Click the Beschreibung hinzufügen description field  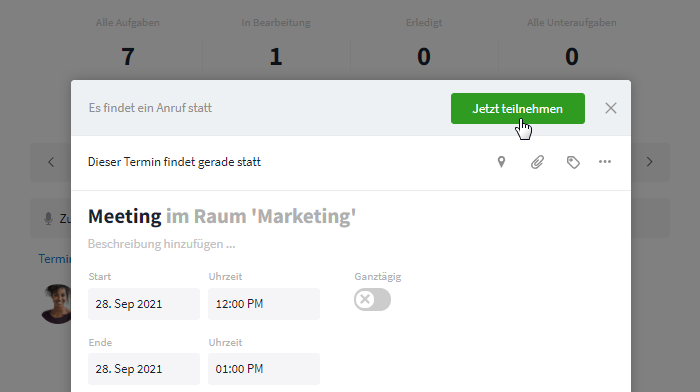coord(162,244)
